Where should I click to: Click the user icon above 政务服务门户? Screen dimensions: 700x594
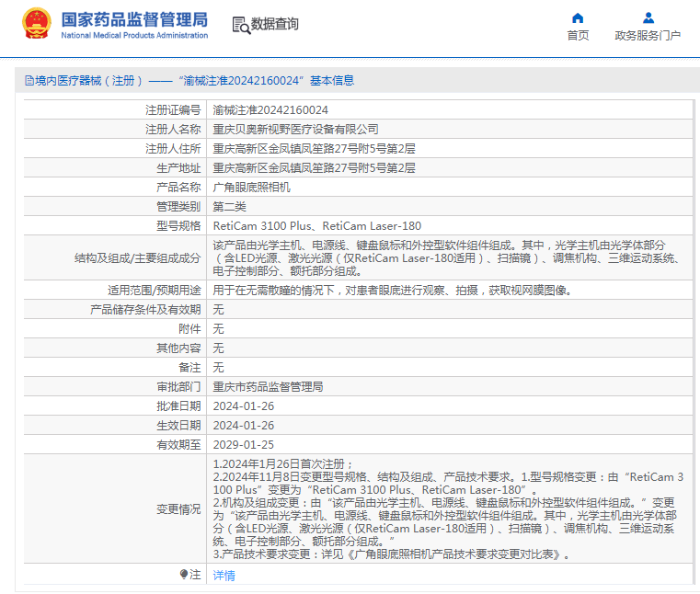tap(648, 17)
